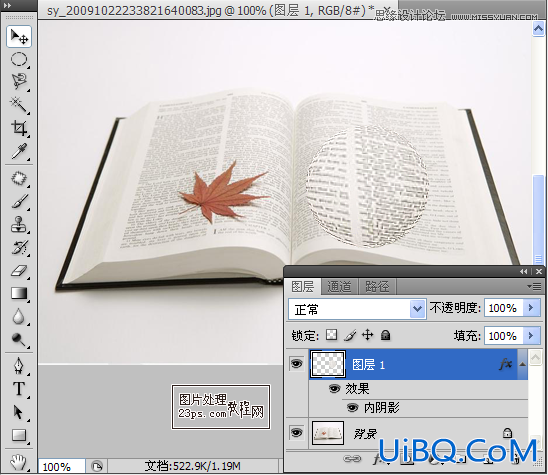Click the 效果 effects label
The height and width of the screenshot is (475, 548).
tap(357, 389)
